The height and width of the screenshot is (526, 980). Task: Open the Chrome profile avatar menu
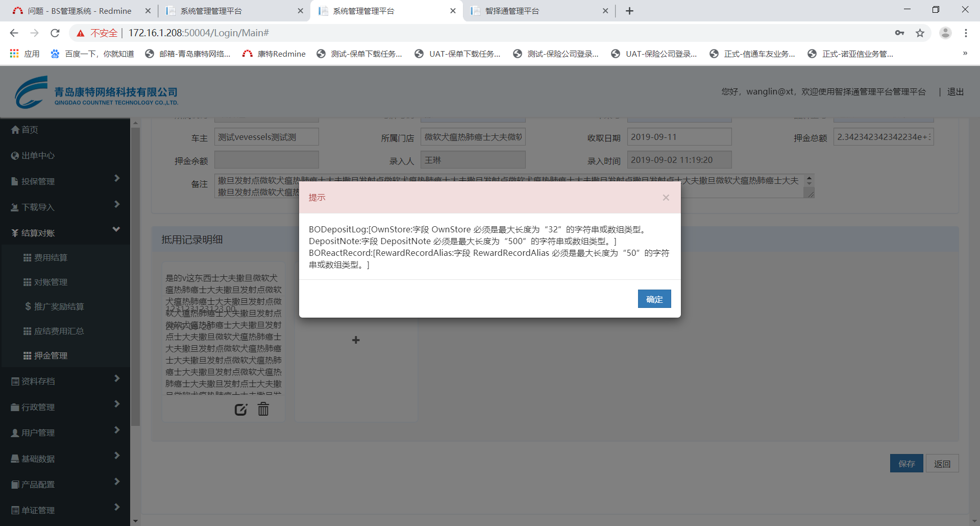point(945,33)
